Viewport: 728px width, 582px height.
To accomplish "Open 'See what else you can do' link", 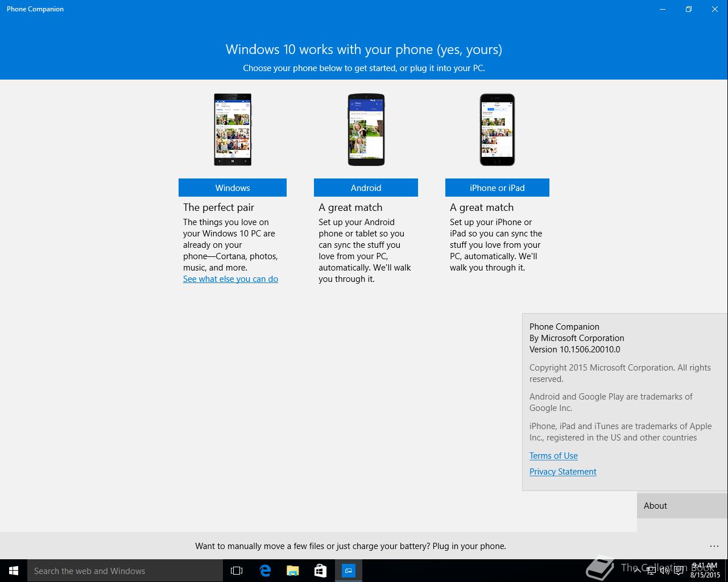I will [230, 279].
